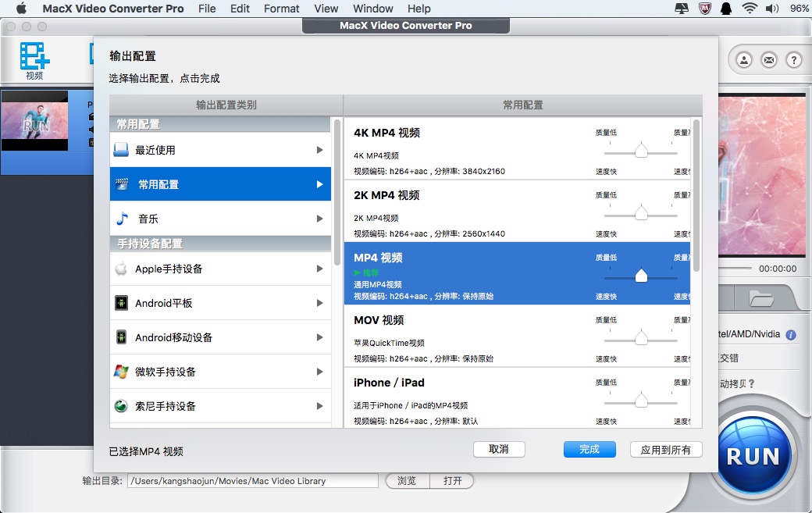
Task: Click the 浏览 button
Action: click(x=407, y=481)
